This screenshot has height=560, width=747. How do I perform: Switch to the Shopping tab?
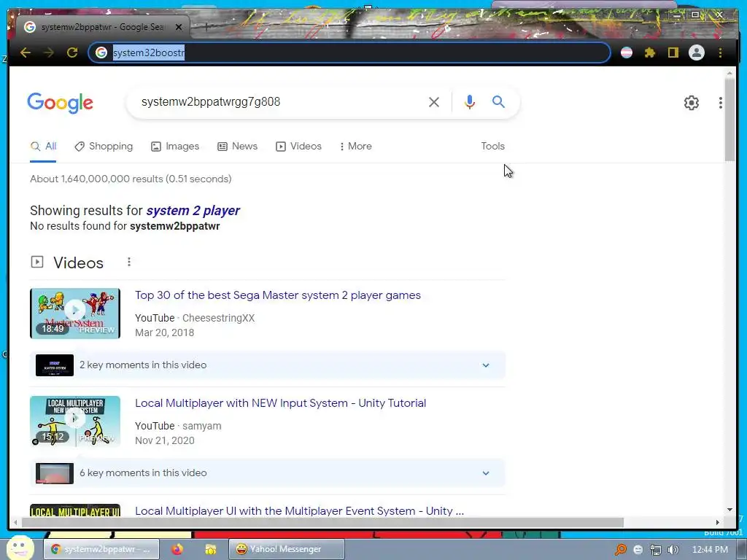[104, 146]
